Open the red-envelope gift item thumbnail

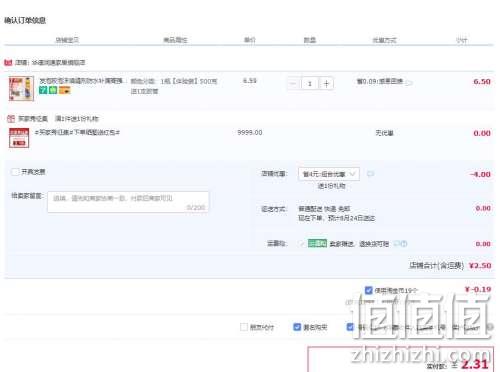(19, 138)
